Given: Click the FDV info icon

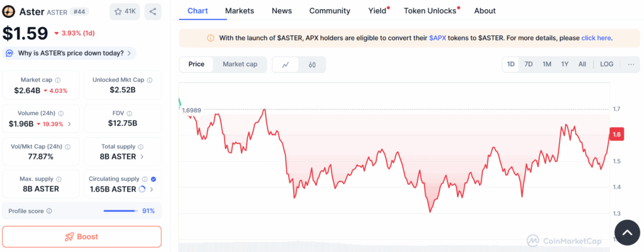Looking at the screenshot, I should [130, 113].
